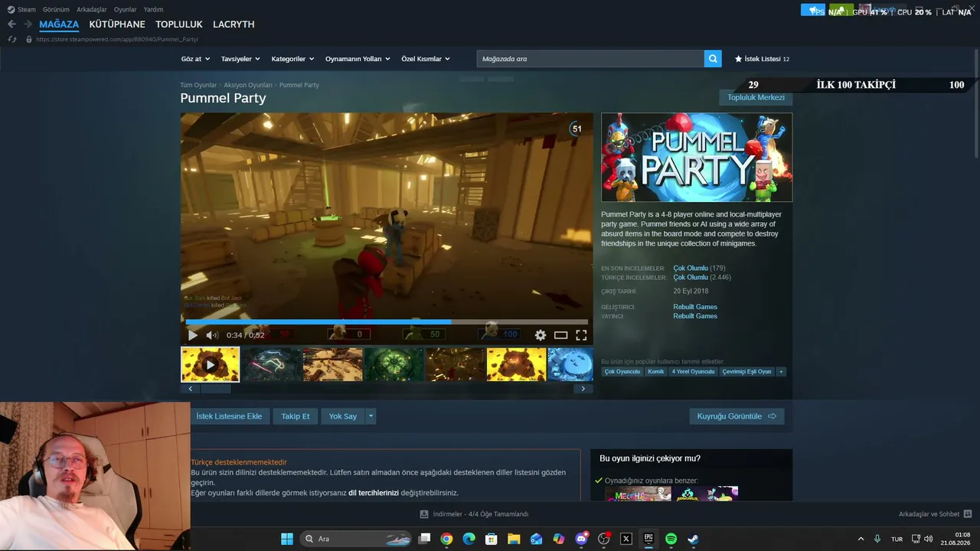Image resolution: width=980 pixels, height=551 pixels.
Task: Reload the Steam store page
Action: click(x=11, y=39)
